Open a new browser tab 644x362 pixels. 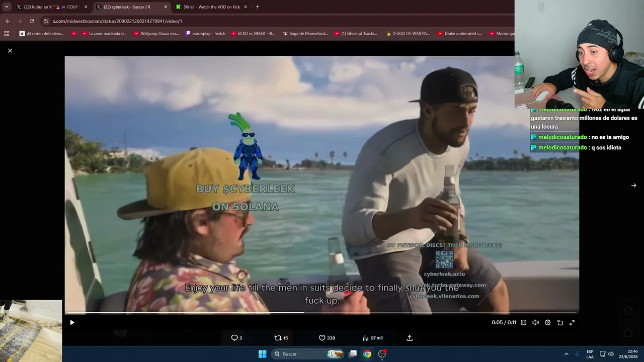click(x=258, y=7)
